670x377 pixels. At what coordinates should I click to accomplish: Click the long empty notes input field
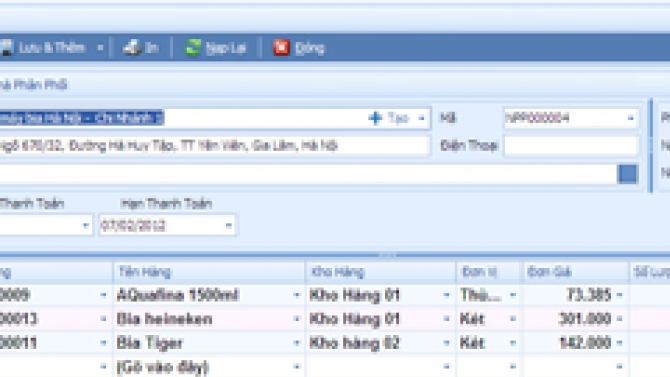pyautogui.click(x=308, y=174)
